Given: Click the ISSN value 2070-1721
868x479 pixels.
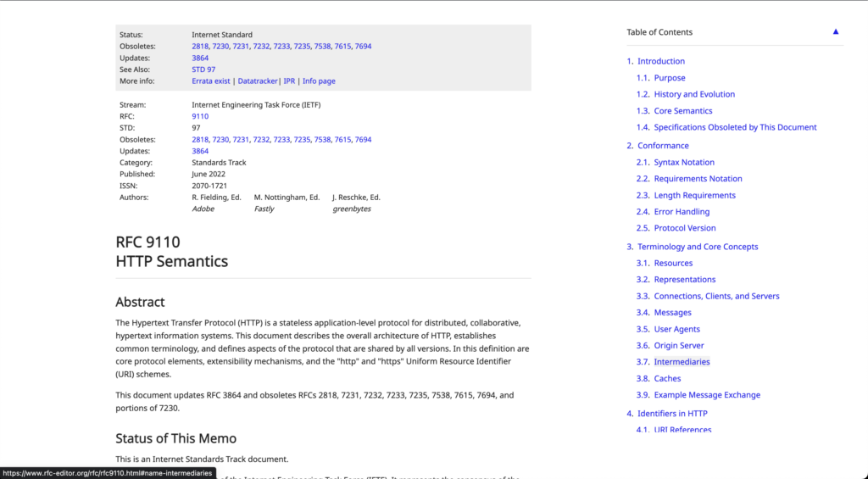Looking at the screenshot, I should (x=209, y=186).
